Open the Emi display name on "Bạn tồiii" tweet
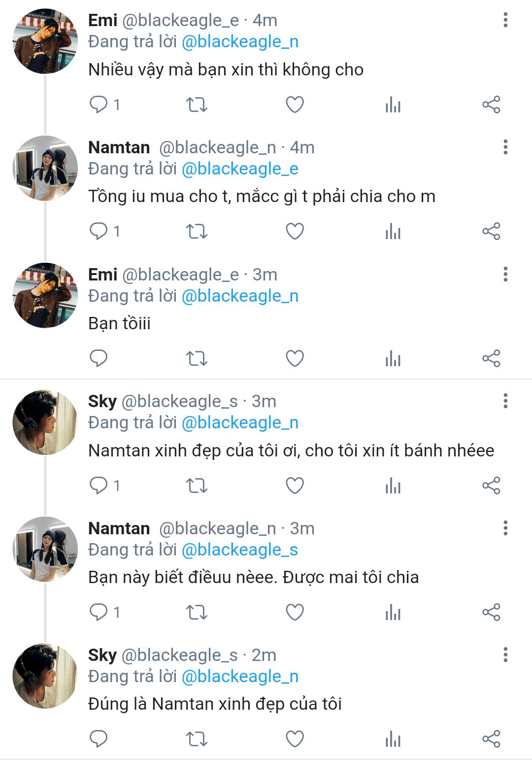This screenshot has height=762, width=532. (102, 275)
